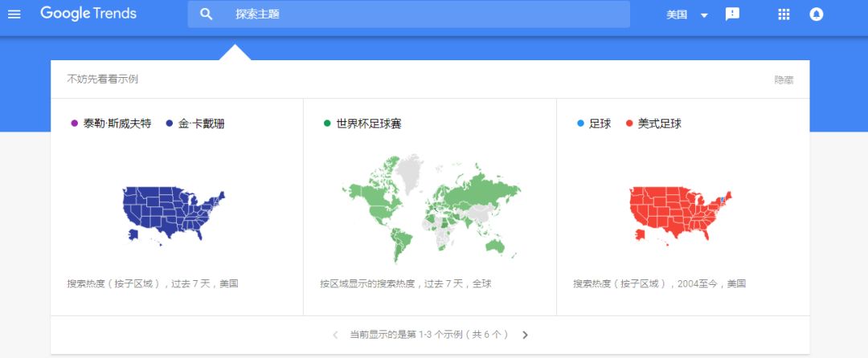
Task: Click caption 搜索热度（按子区域），2004至今，美国
Action: (659, 284)
